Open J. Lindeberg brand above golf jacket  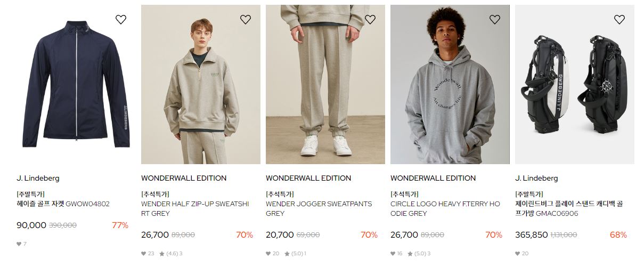pos(38,178)
